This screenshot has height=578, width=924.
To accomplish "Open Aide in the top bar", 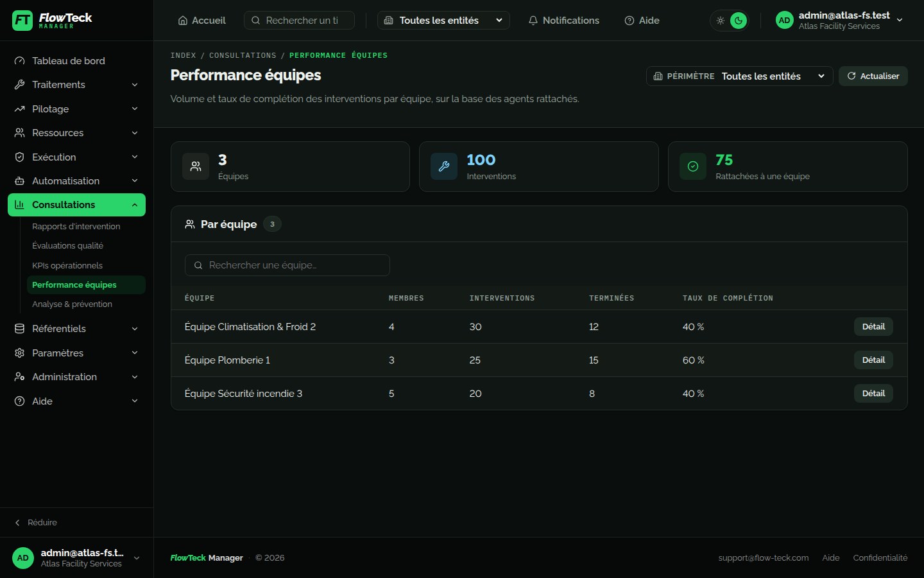I will point(642,21).
